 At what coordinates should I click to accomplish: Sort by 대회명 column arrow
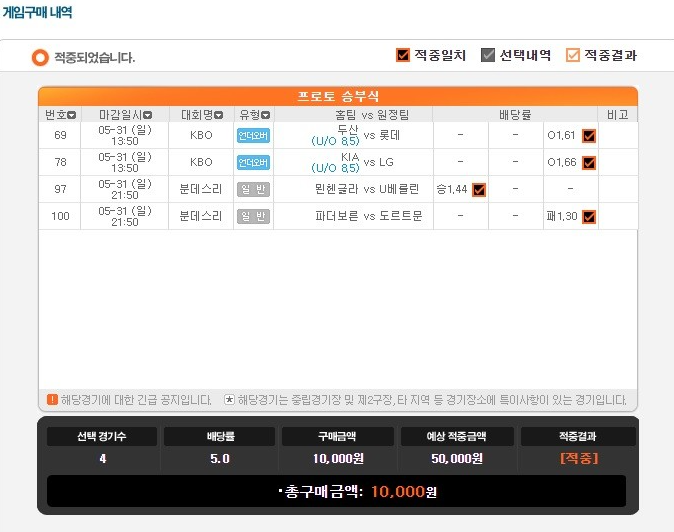coord(218,115)
